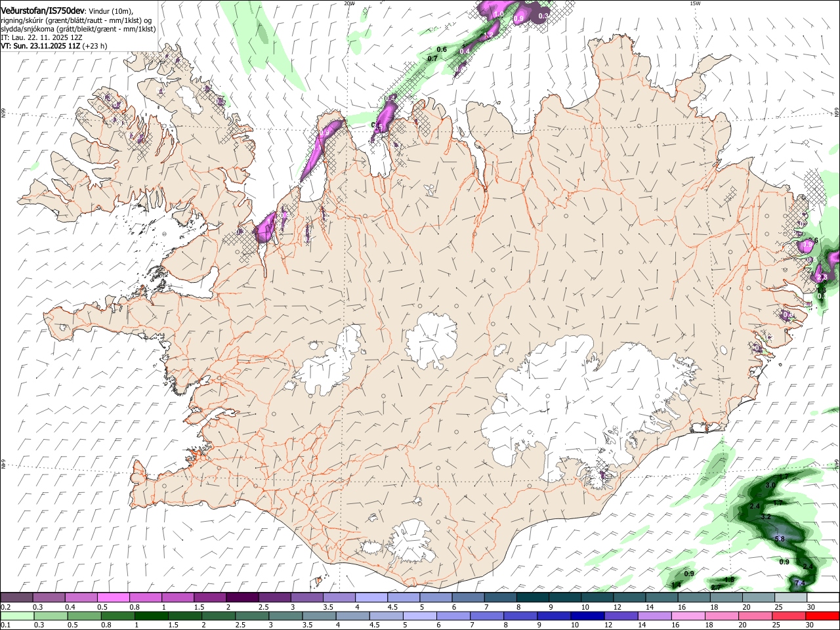
Task: Click the 'IT: Lau. 22. 11. 2025 12Z' line
Action: (41, 38)
